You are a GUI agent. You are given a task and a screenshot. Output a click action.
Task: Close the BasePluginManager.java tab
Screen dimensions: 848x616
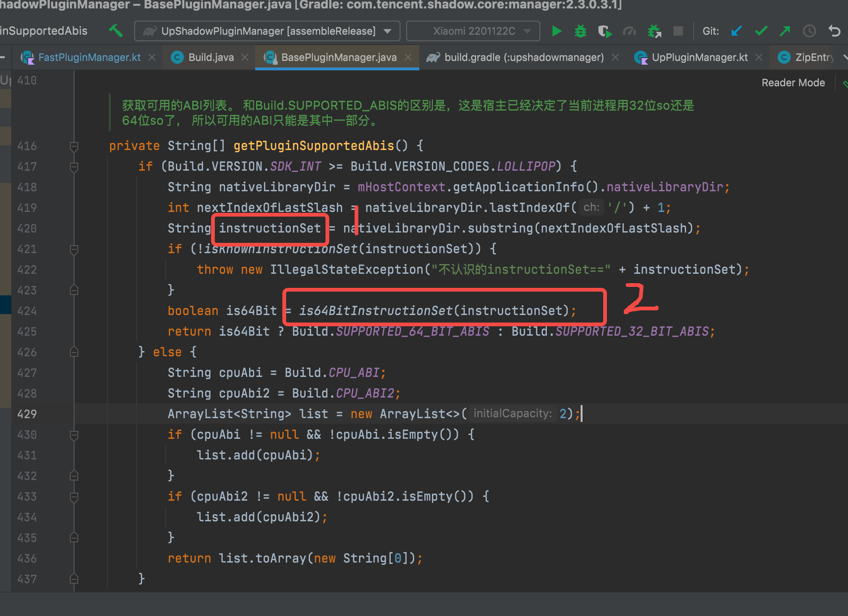point(408,57)
